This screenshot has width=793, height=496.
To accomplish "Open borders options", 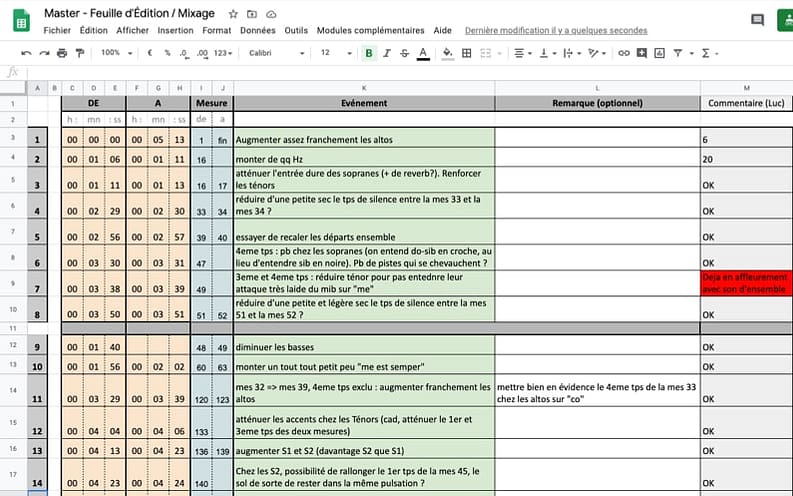I will (x=467, y=53).
